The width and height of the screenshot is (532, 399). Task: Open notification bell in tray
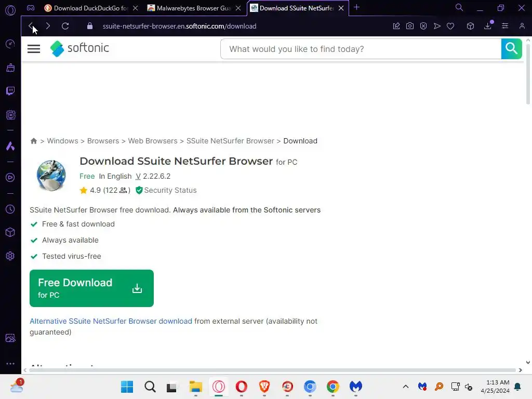518,387
